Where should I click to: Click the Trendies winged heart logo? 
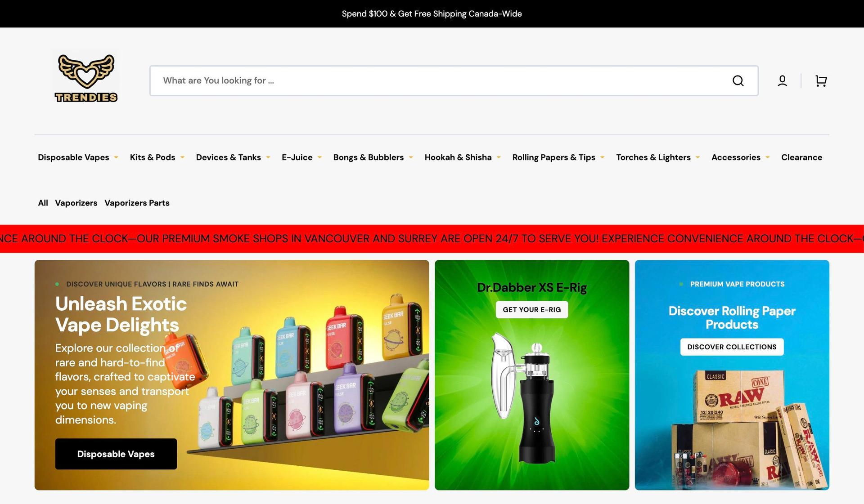click(86, 78)
